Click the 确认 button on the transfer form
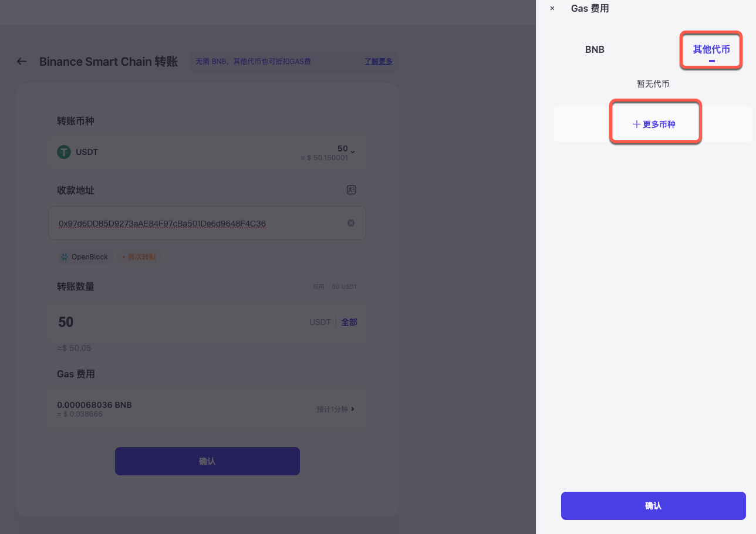The image size is (756, 534). pos(207,461)
